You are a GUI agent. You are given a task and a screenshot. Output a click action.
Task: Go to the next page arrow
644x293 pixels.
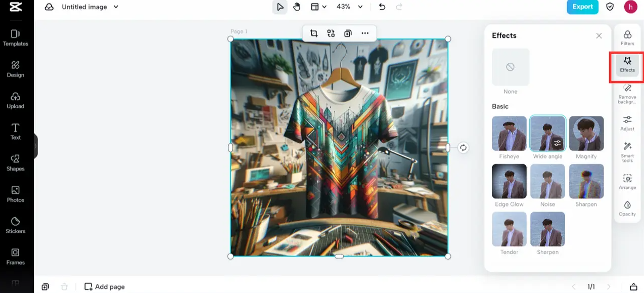pyautogui.click(x=609, y=287)
